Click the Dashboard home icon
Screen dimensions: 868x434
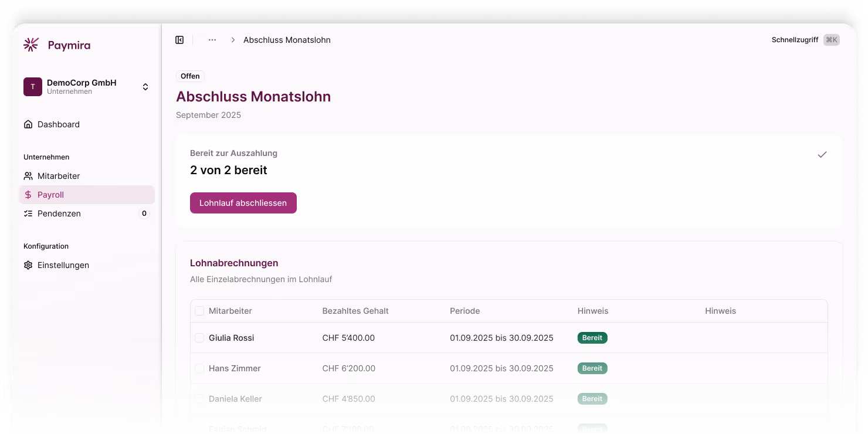28,124
